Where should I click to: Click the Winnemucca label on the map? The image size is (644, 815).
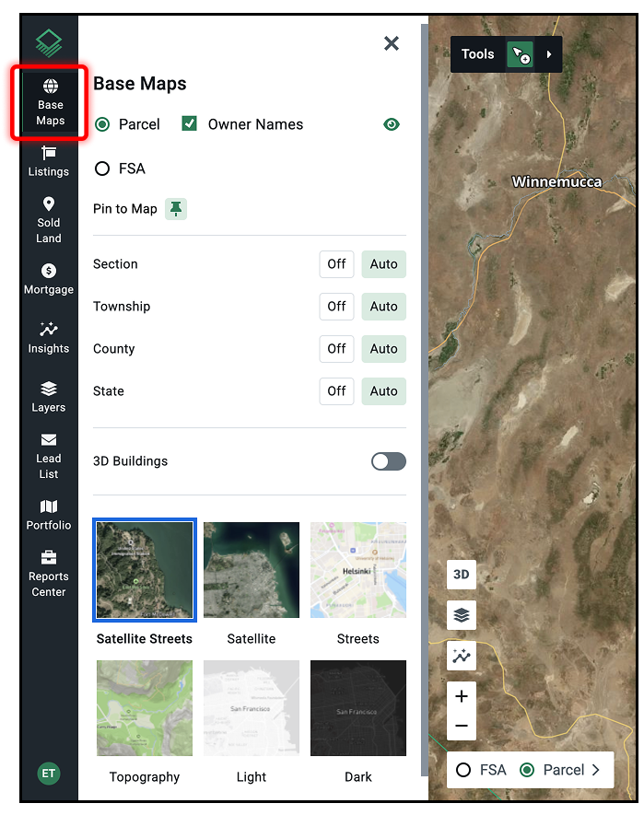click(556, 182)
